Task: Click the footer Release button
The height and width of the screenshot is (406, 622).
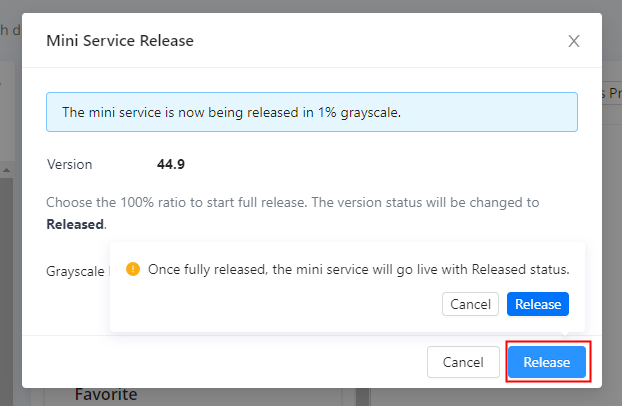Action: click(x=546, y=362)
